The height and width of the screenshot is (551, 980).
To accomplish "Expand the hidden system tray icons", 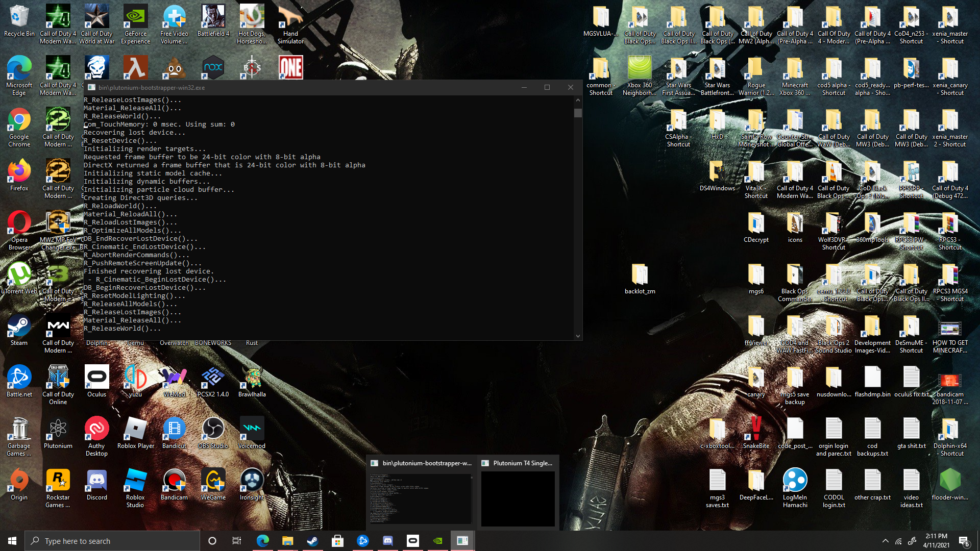I will [x=886, y=541].
